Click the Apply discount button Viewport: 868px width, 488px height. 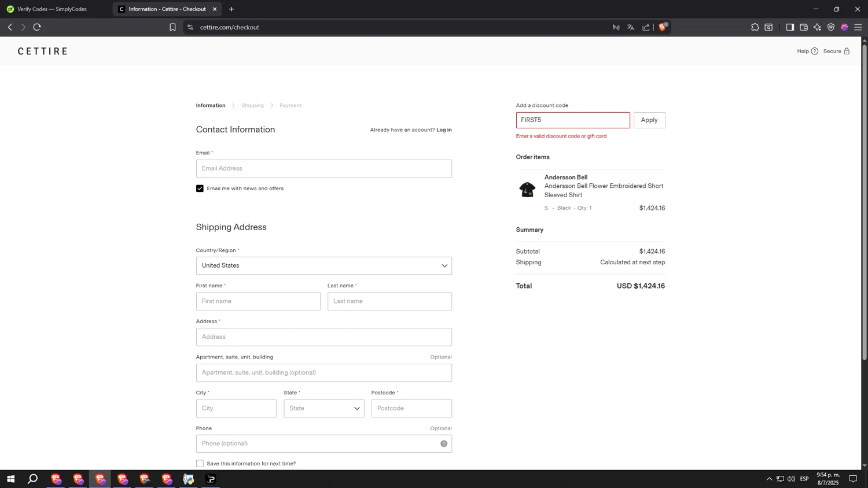click(x=649, y=120)
